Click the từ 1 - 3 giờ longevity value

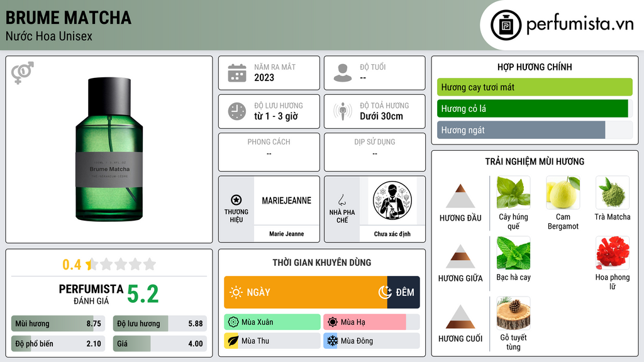coord(276,116)
